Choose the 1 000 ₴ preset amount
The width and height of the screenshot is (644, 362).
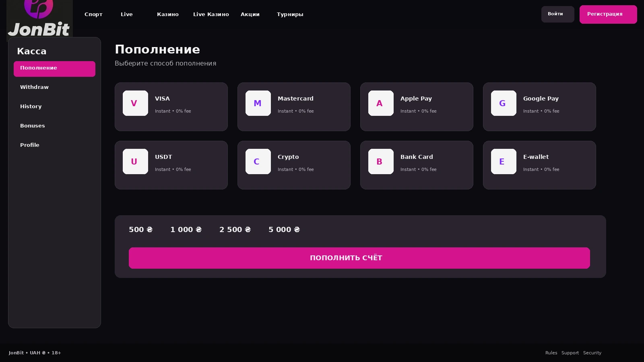coord(186,230)
